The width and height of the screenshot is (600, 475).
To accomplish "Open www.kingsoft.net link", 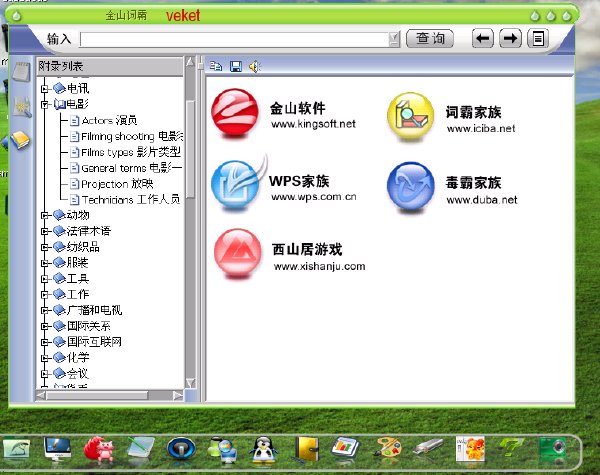I will (x=313, y=124).
